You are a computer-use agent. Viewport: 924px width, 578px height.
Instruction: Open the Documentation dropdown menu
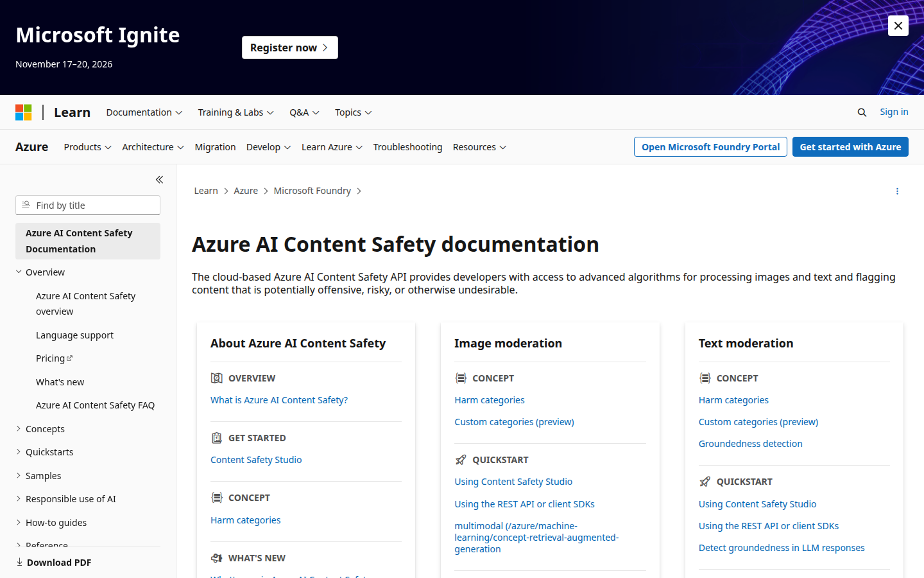pos(144,112)
